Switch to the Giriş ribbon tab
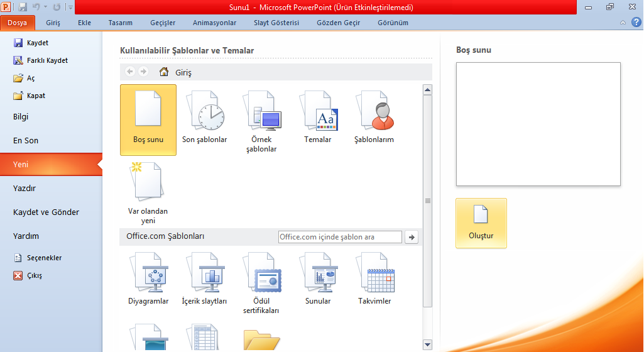This screenshot has height=352, width=644. point(53,23)
